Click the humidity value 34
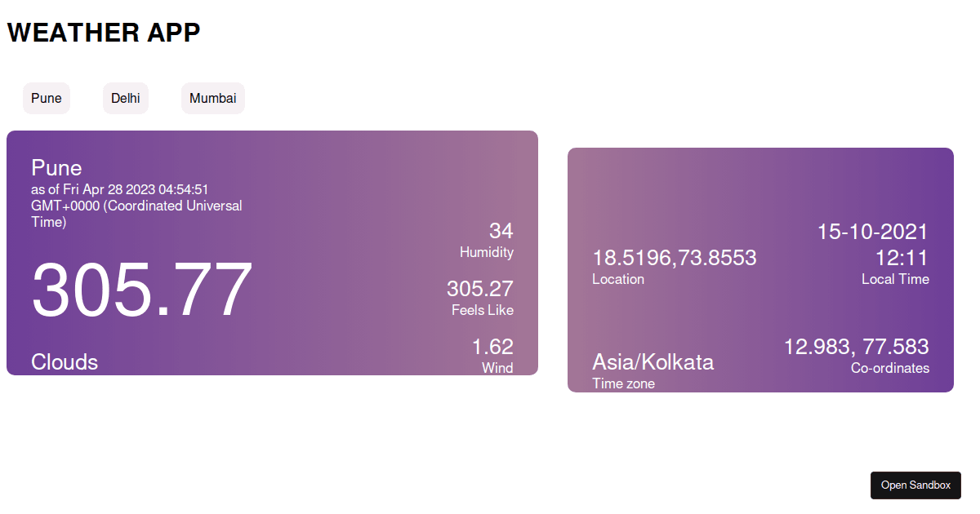 click(501, 231)
